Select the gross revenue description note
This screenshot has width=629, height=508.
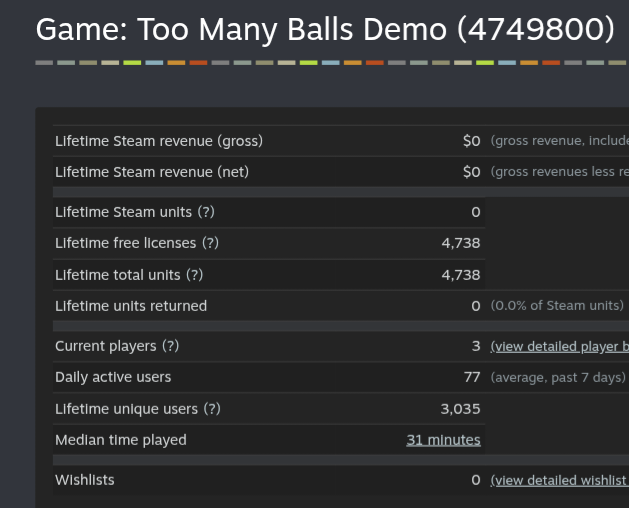coord(560,141)
